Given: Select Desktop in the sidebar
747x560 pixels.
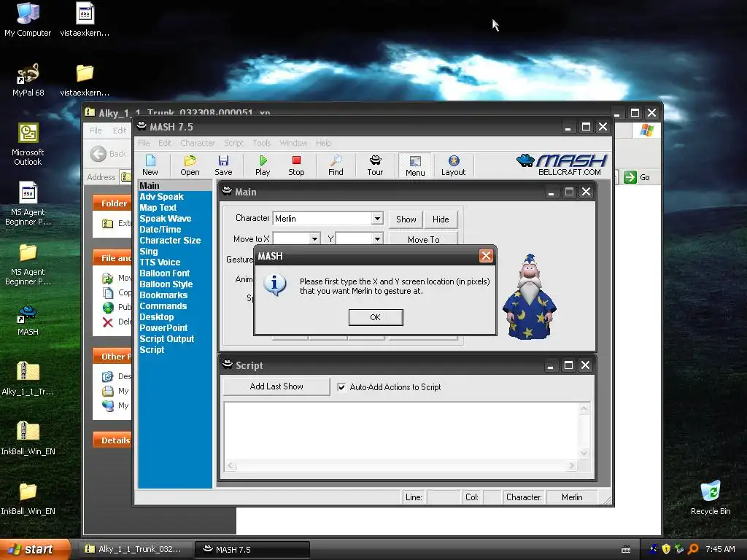Looking at the screenshot, I should (156, 317).
